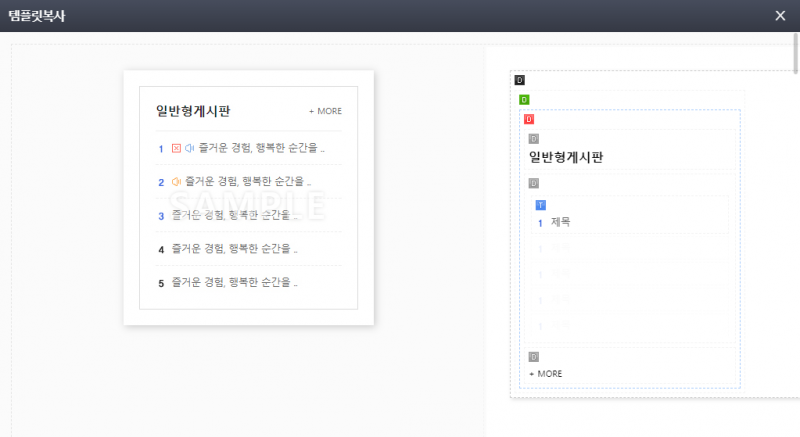Select the blue T text tag
The image size is (800, 437).
541,204
